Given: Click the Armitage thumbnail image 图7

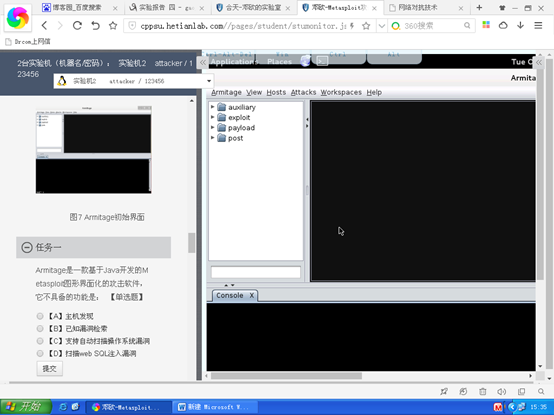Looking at the screenshot, I should [x=94, y=149].
